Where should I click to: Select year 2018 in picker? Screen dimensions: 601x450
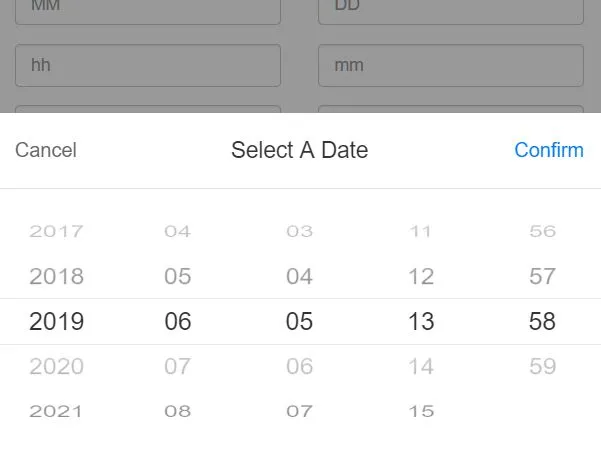tap(56, 276)
